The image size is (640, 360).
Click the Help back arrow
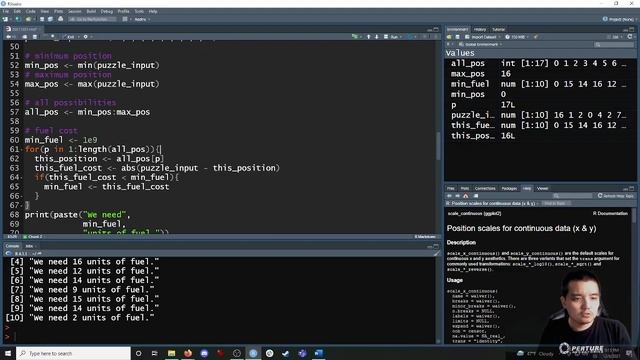pyautogui.click(x=449, y=196)
